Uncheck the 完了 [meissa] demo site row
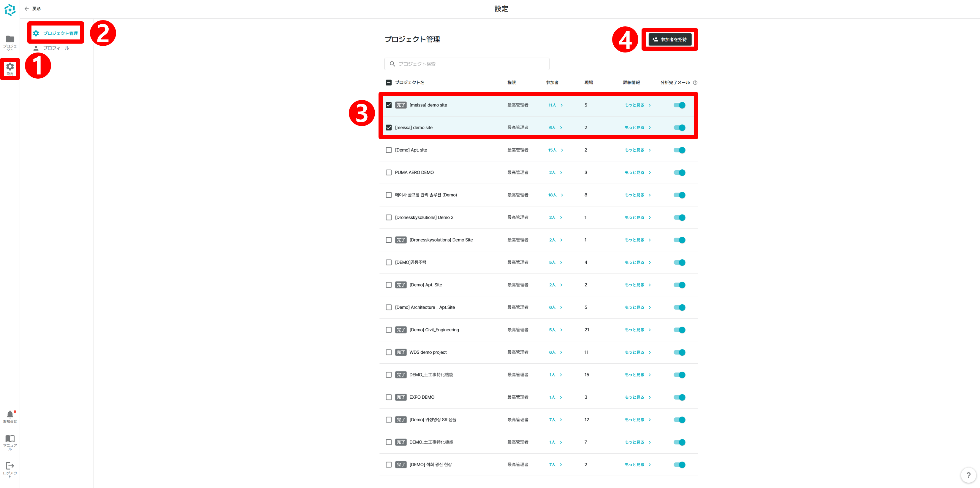This screenshot has height=488, width=980. click(389, 105)
